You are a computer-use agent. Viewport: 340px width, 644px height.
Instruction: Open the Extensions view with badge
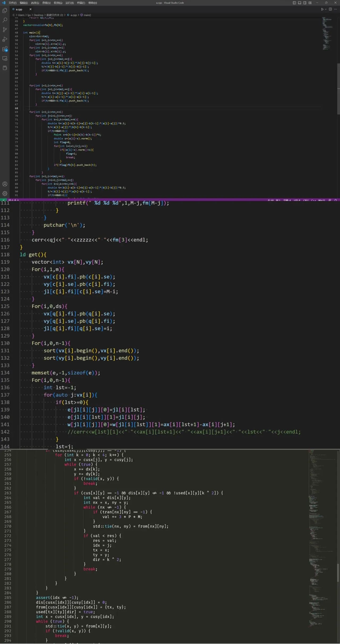click(5, 49)
